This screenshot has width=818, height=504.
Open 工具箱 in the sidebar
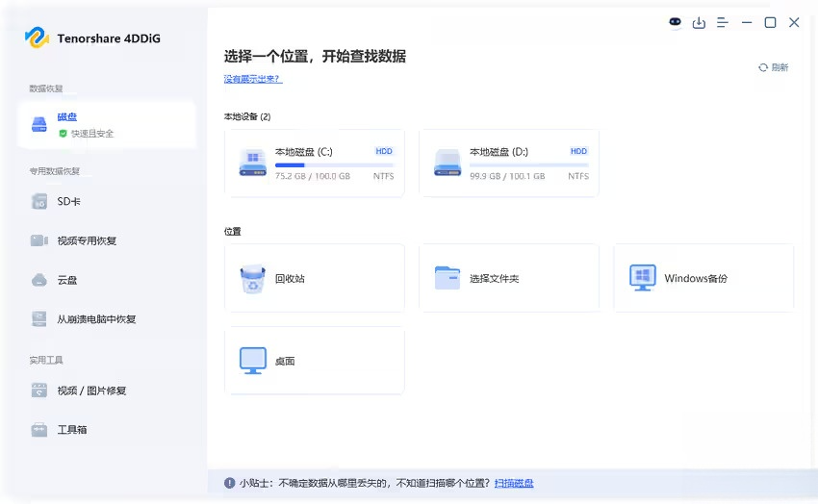click(x=107, y=430)
